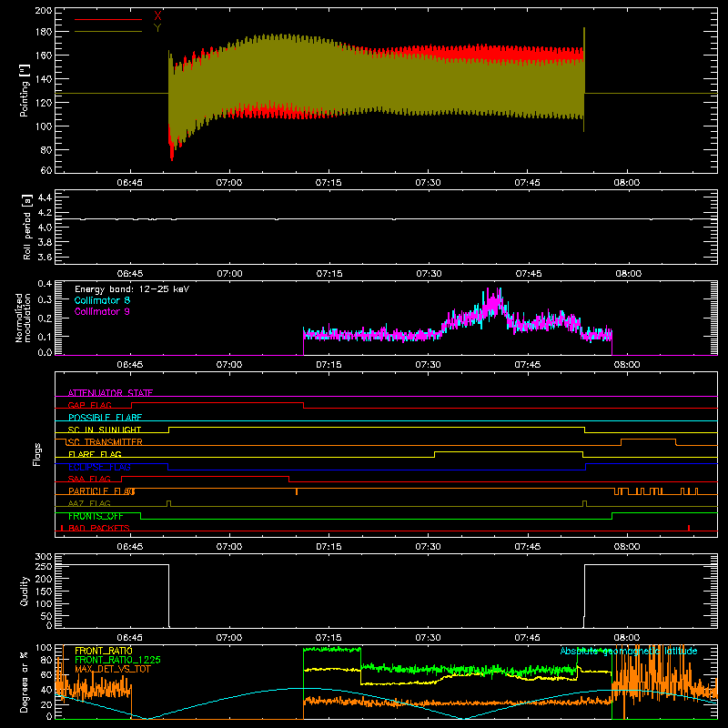Click the Collimator 9 legend entry
The image size is (728, 728).
[102, 311]
